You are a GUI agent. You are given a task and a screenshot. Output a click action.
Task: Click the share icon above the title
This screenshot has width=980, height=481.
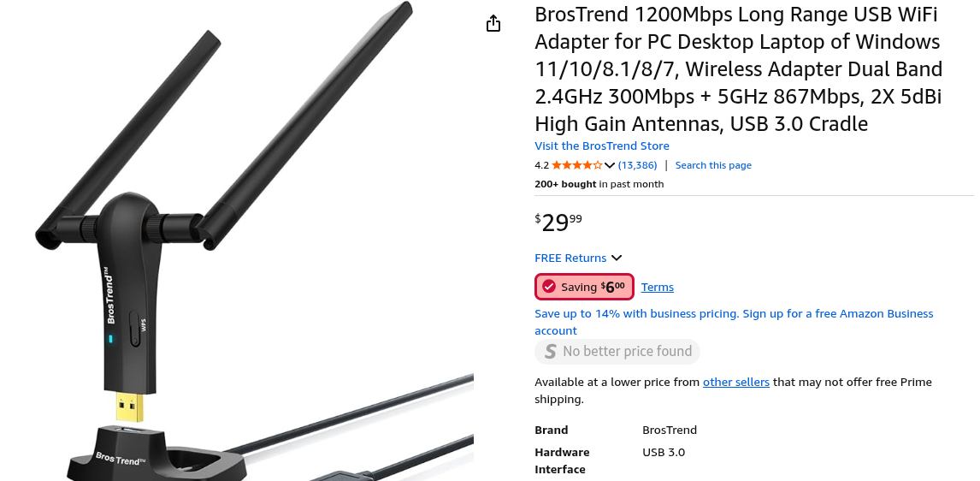[493, 23]
